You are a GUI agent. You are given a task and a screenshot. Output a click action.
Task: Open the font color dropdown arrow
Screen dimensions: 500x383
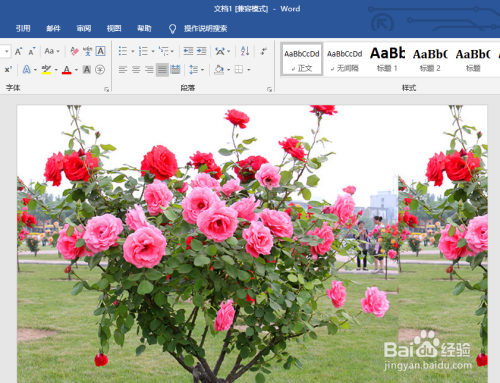[x=76, y=70]
